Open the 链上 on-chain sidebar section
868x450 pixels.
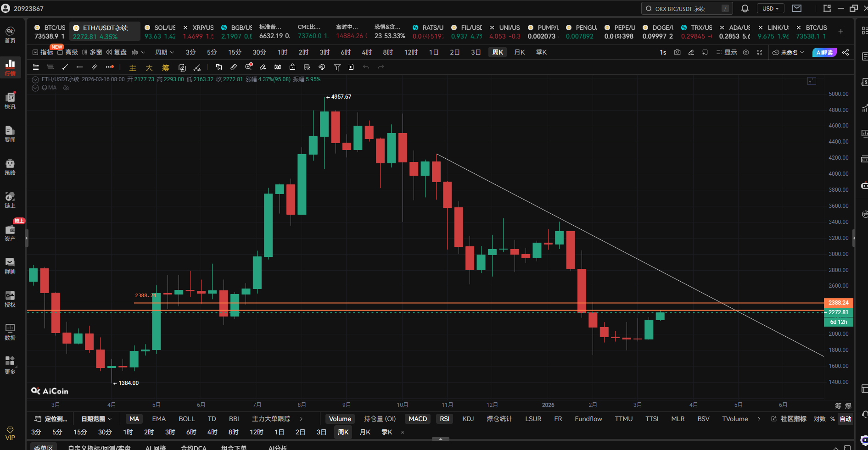click(x=10, y=199)
